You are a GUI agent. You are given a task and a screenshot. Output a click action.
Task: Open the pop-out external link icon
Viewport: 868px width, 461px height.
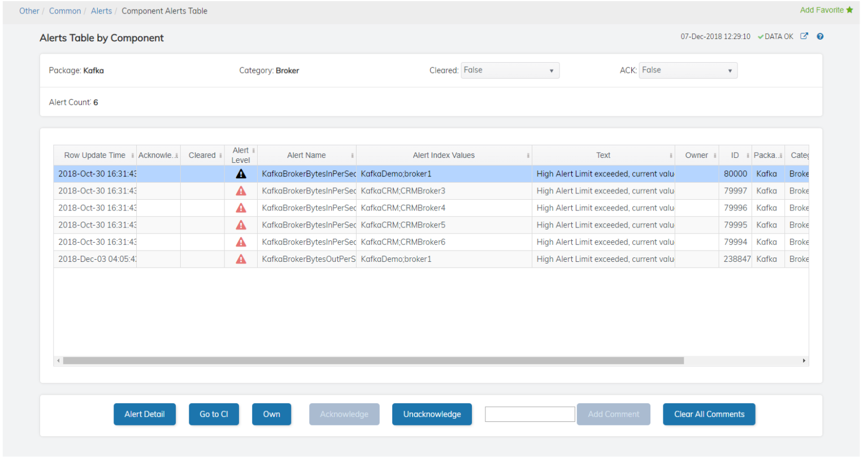[804, 36]
